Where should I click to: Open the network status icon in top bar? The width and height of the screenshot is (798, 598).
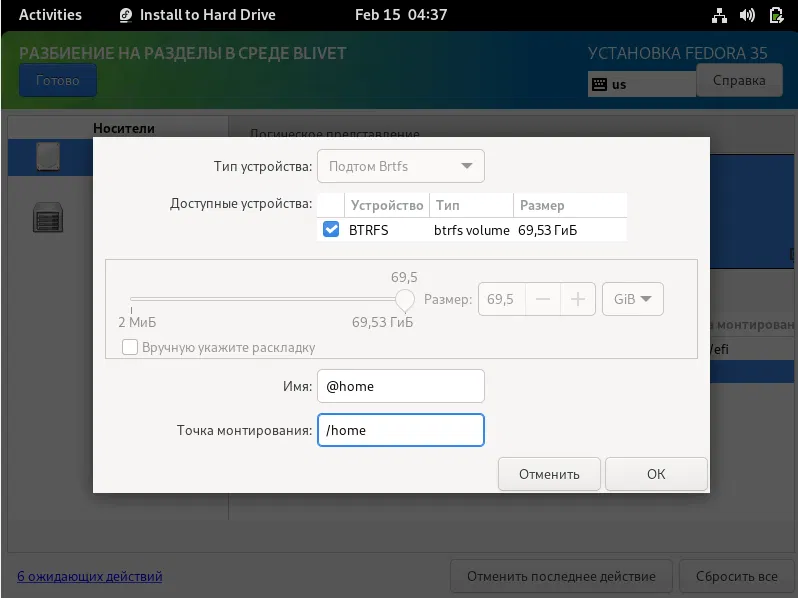(x=719, y=15)
